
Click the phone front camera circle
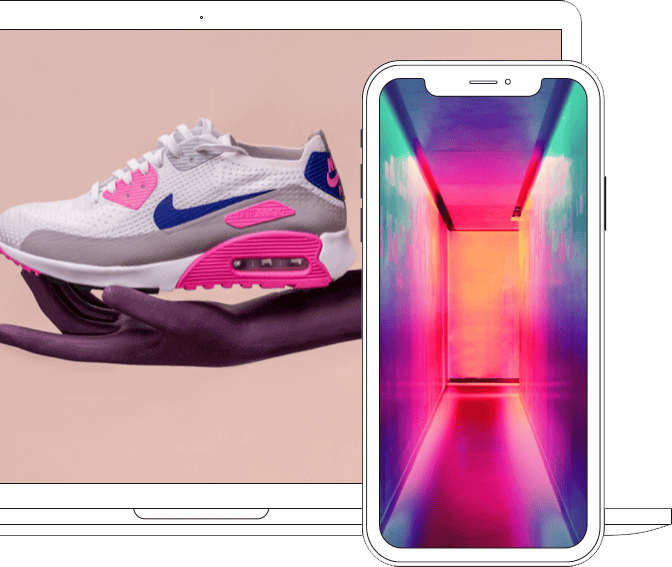point(508,82)
